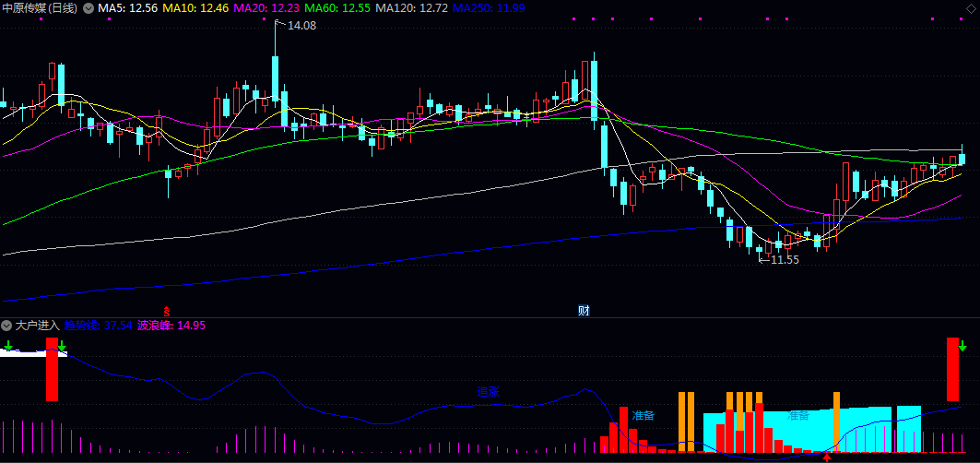
Task: Open dropdown beside 大户进入 indicator name
Action: pos(6,326)
